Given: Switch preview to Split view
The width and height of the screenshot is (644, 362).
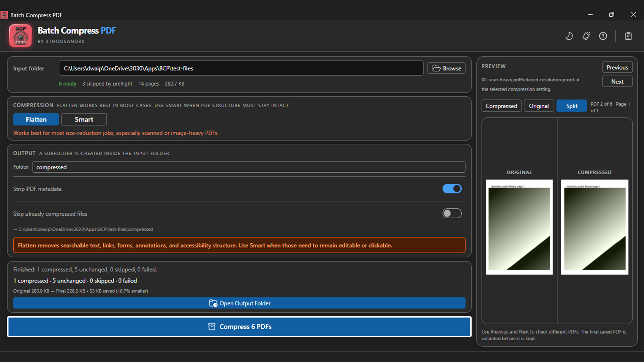Looking at the screenshot, I should [x=572, y=106].
